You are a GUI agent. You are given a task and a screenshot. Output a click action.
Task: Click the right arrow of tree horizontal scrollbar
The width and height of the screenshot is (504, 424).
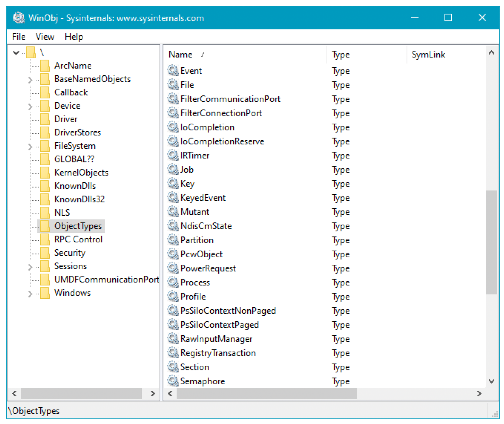pos(152,394)
